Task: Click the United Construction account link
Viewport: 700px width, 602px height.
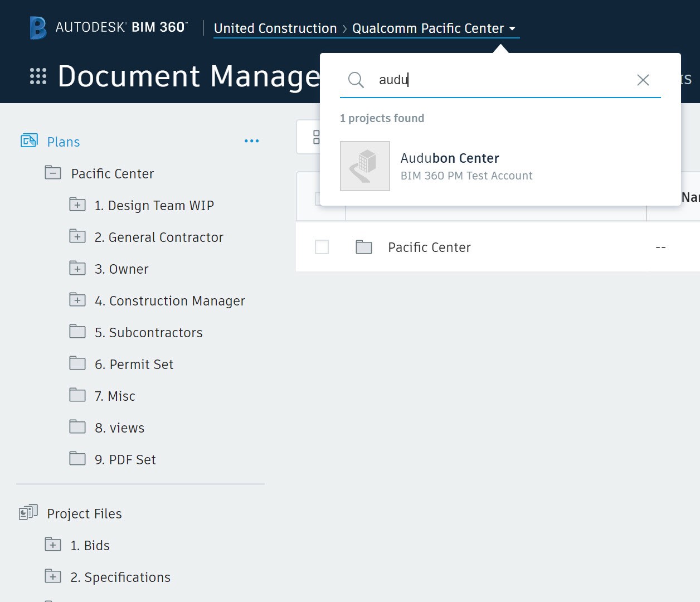Action: 275,28
